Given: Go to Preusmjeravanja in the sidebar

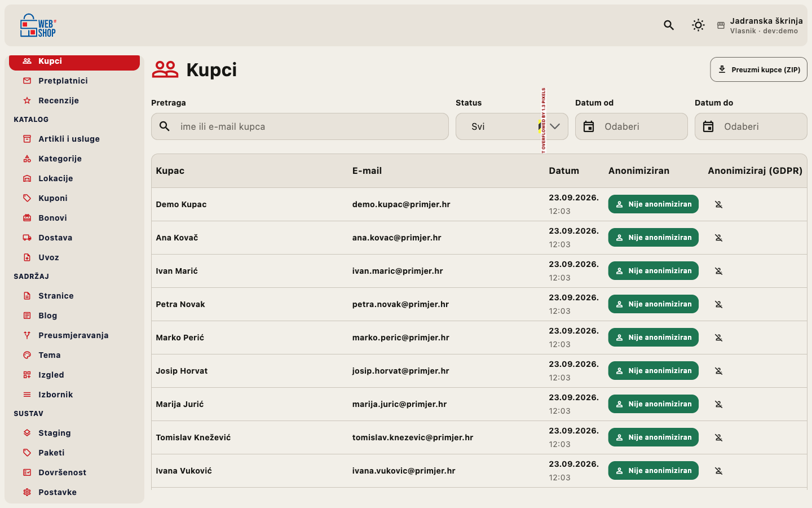Looking at the screenshot, I should (74, 335).
